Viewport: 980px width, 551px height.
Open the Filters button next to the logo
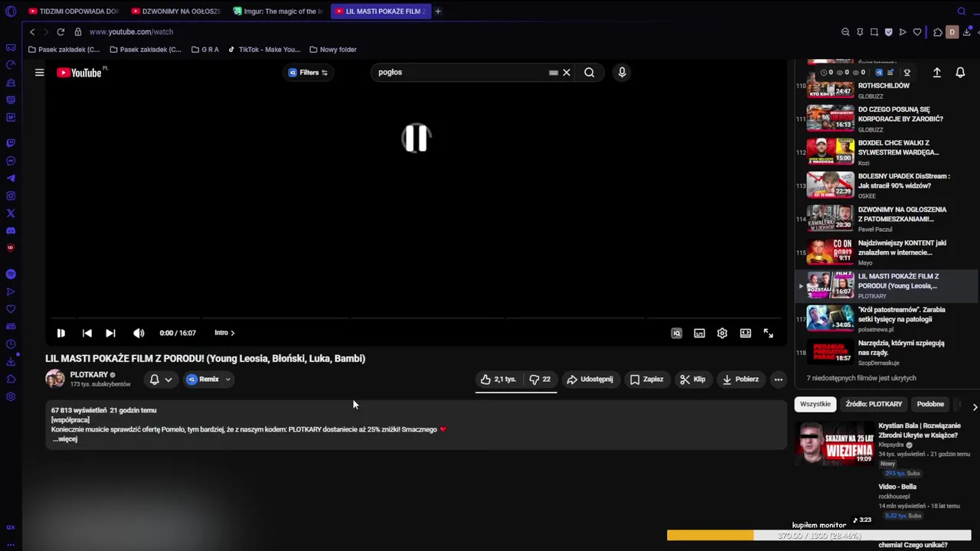[x=309, y=73]
